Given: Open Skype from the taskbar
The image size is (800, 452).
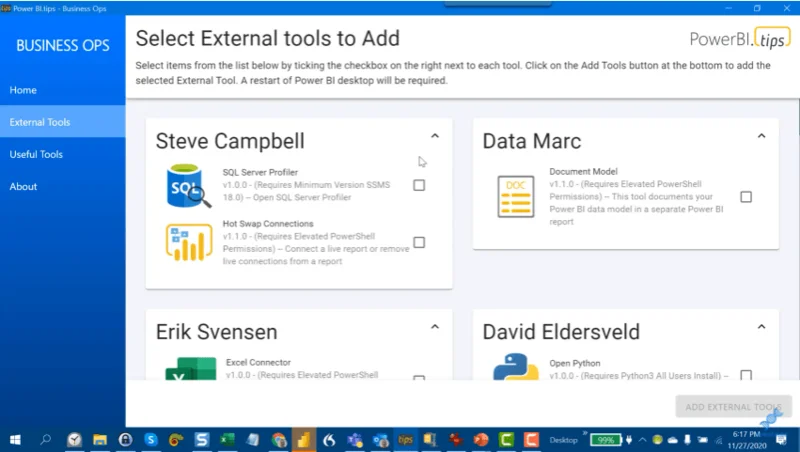Looking at the screenshot, I should [151, 439].
